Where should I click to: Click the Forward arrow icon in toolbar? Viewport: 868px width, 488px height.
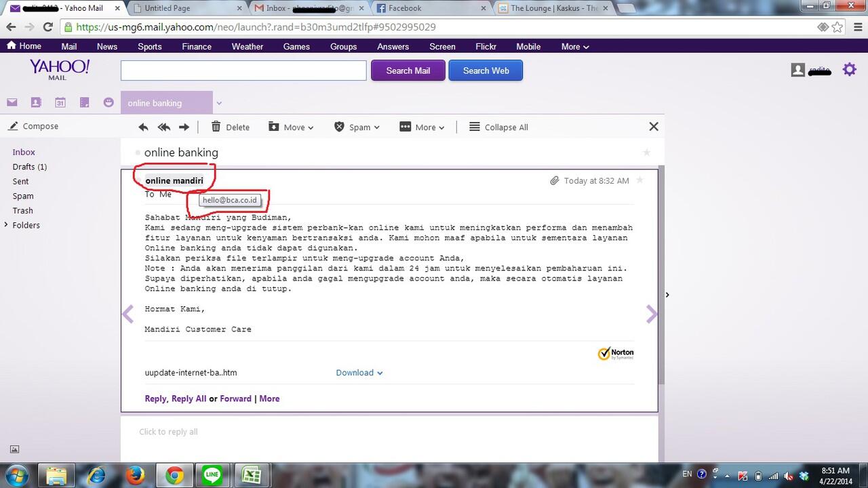(x=184, y=127)
